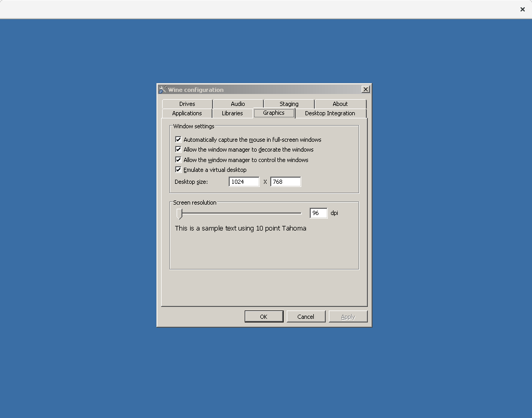Click the Window settings group label

click(194, 126)
